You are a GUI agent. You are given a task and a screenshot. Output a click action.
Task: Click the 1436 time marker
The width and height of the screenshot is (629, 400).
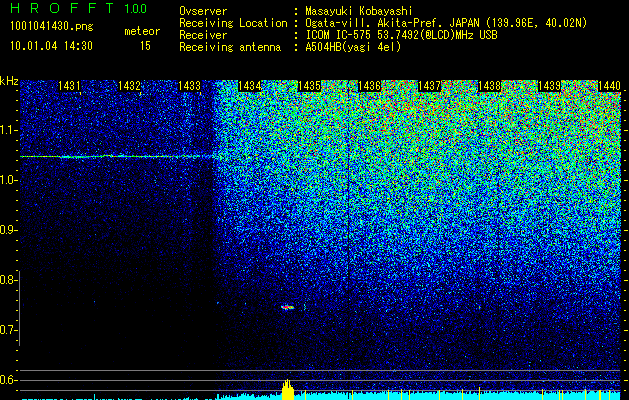tap(369, 86)
